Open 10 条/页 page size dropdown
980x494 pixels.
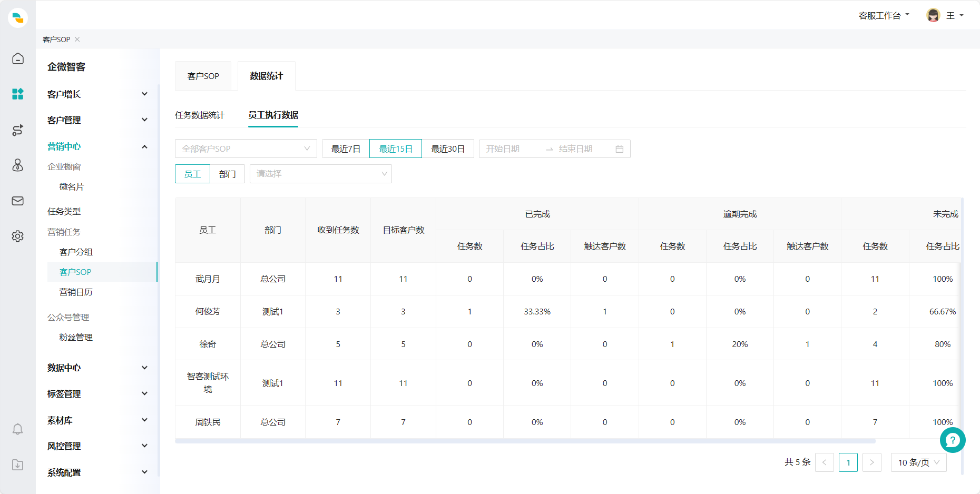coord(919,462)
